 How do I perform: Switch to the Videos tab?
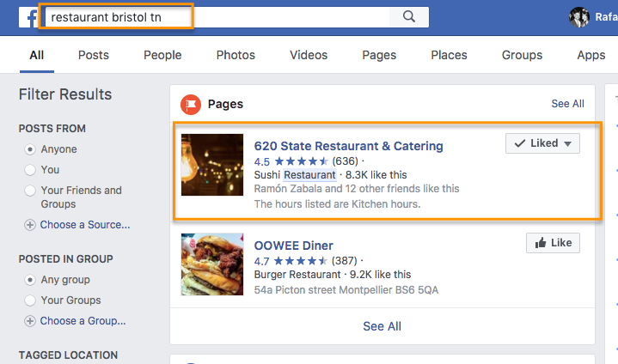pos(309,55)
